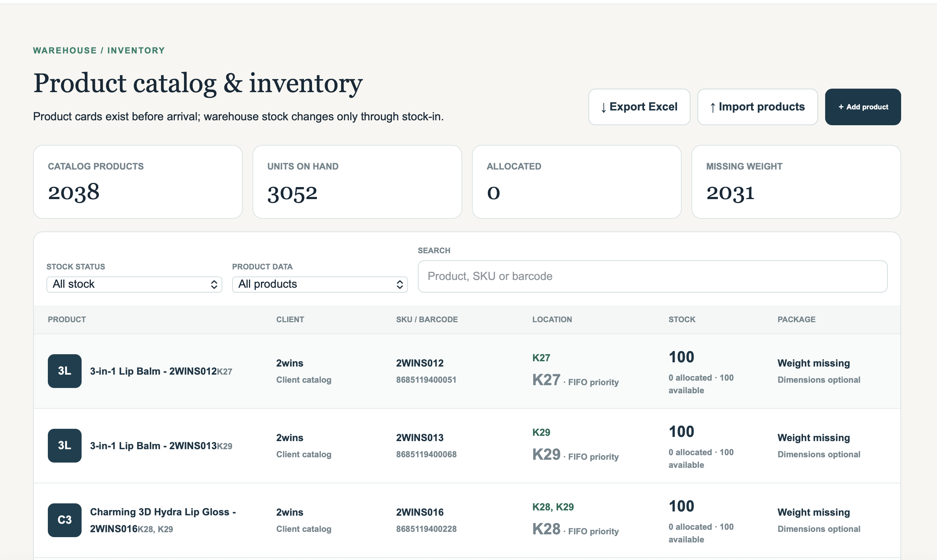This screenshot has width=937, height=560.
Task: Click Weight missing in the 2WINS012 row
Action: [x=814, y=363]
